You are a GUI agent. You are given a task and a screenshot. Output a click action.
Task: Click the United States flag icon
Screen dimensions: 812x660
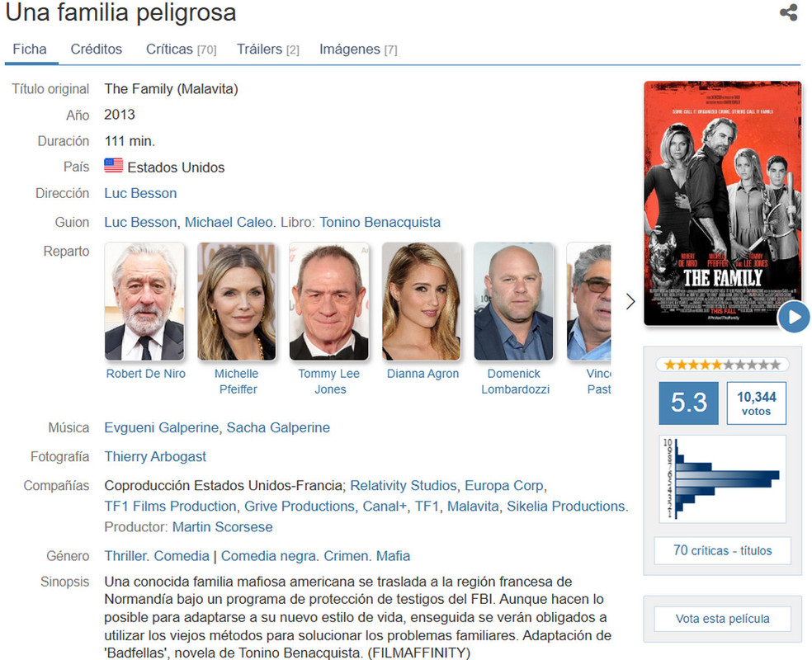113,166
